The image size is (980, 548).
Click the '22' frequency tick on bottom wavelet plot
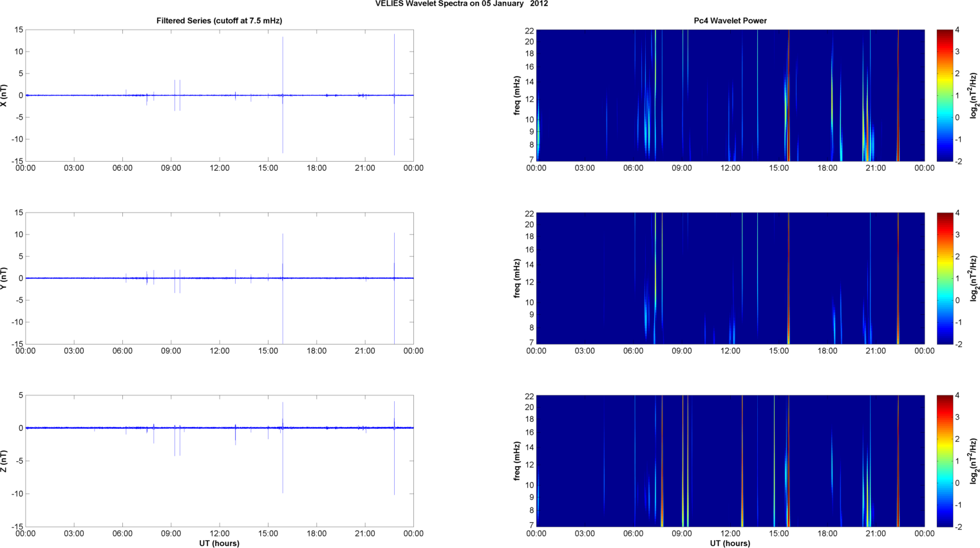pyautogui.click(x=529, y=395)
